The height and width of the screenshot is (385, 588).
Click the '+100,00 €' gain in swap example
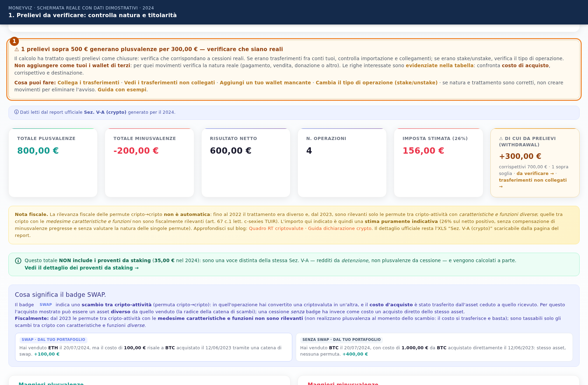47,354
